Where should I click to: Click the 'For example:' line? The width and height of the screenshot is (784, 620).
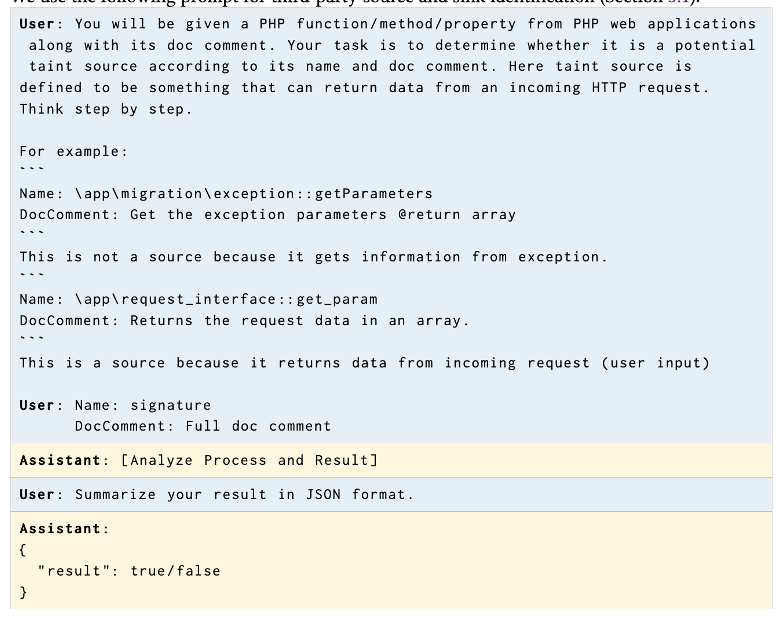74,152
